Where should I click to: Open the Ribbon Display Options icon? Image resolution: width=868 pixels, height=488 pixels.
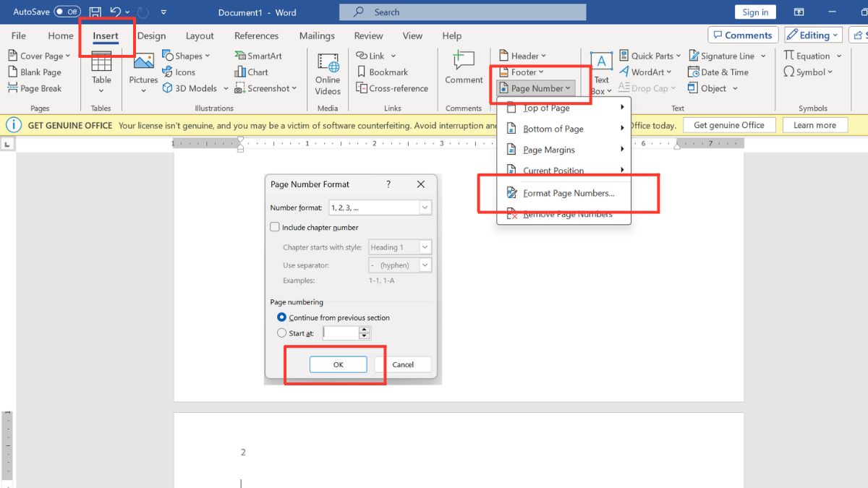[799, 12]
